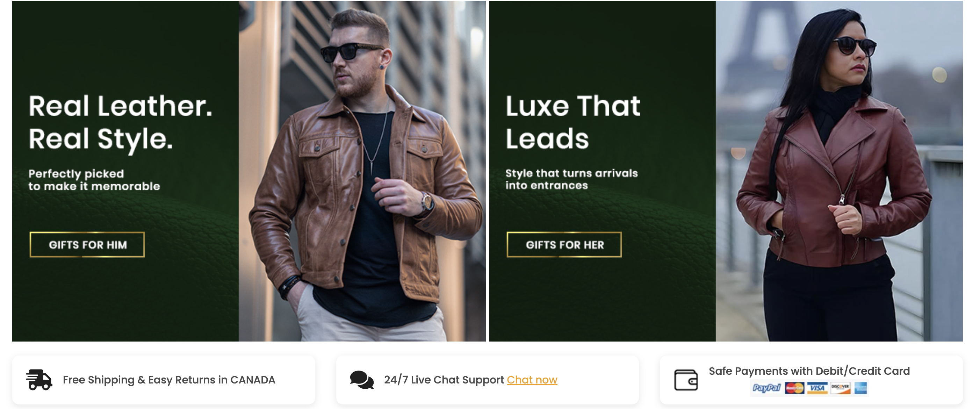Click Style that turns arrivals into entrances tagline

[571, 179]
